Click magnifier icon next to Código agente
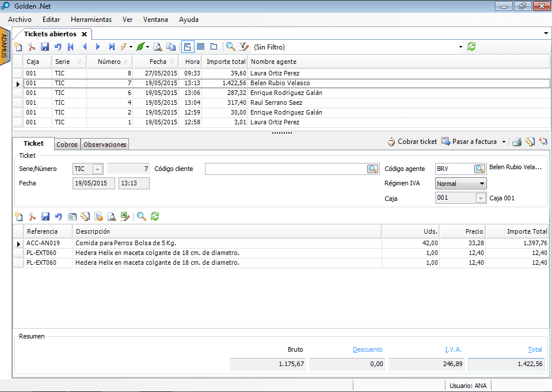Image resolution: width=552 pixels, height=392 pixels. pyautogui.click(x=479, y=169)
